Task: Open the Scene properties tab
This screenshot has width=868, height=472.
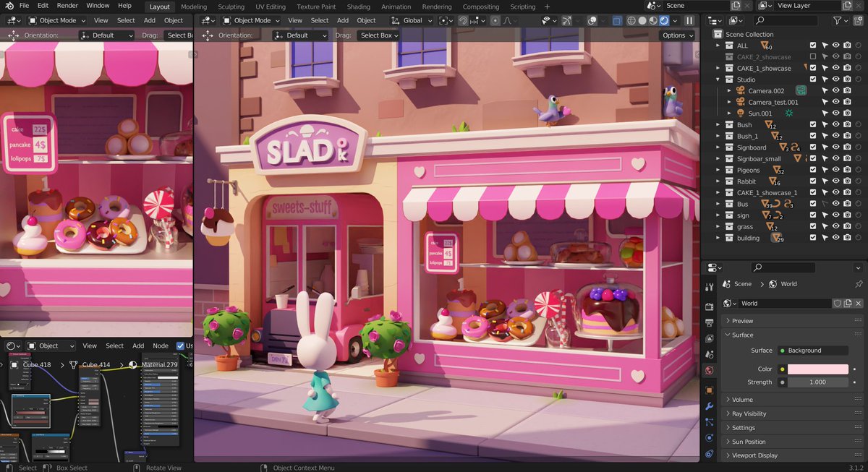Action: (x=709, y=354)
